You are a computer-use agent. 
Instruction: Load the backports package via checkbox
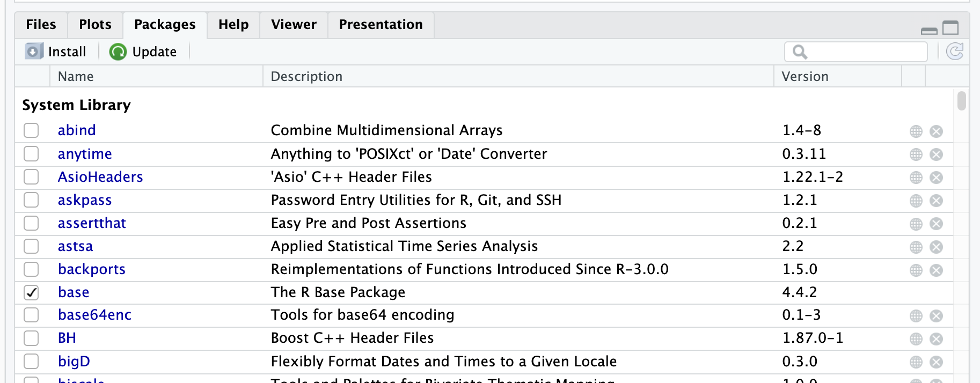click(31, 269)
